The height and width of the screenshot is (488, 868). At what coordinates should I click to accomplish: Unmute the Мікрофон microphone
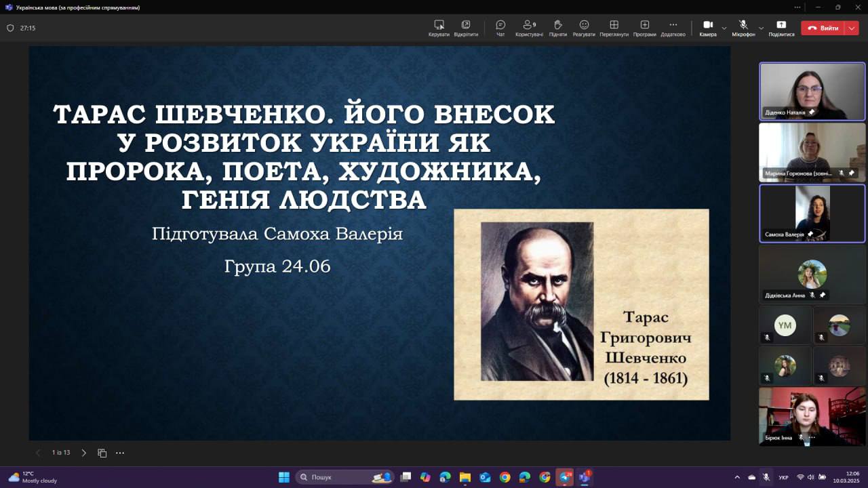point(743,27)
